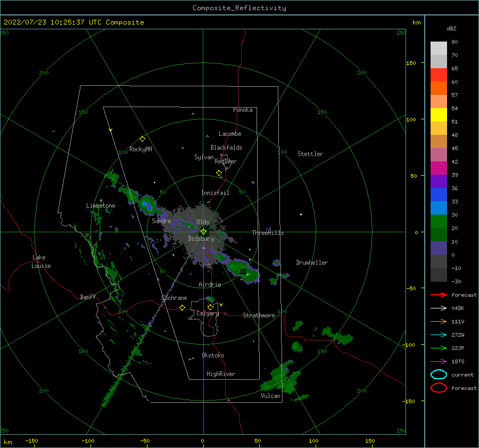Click the cyan current ellipse icon
Screen dimensions: 479x448
pos(439,374)
